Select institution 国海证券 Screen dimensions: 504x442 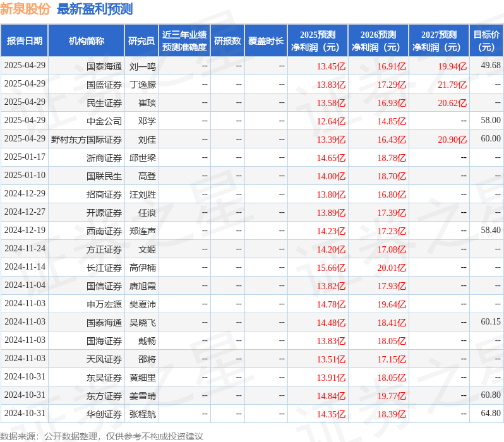[104, 342]
